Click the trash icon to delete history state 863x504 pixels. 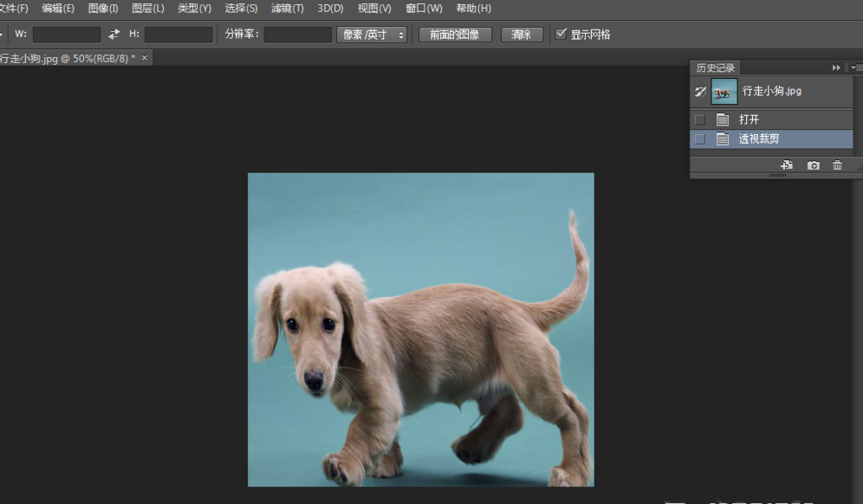[x=837, y=165]
